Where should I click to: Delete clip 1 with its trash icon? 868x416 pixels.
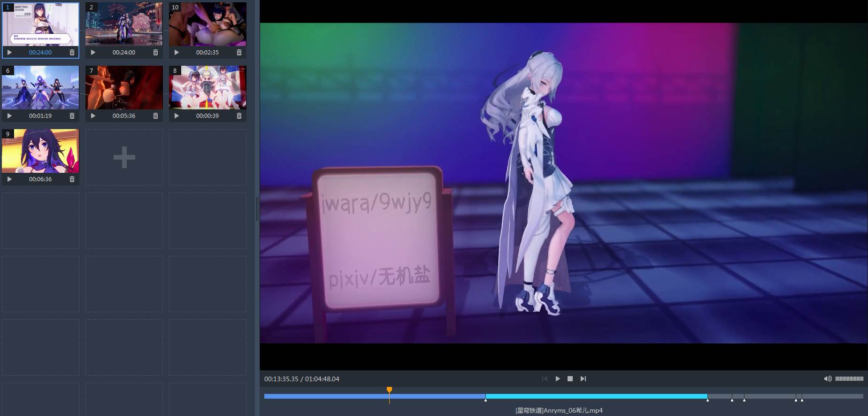tap(72, 53)
